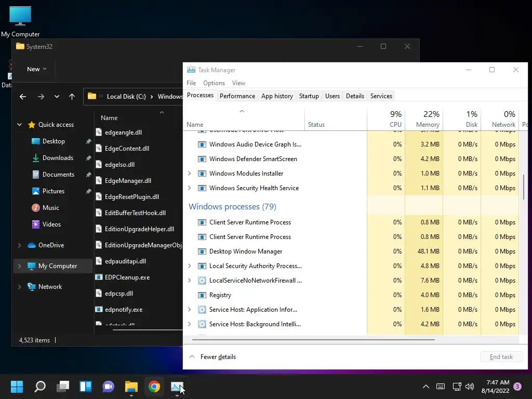Open the New dropdown in Explorer
Image resolution: width=532 pixels, height=399 pixels.
[37, 69]
